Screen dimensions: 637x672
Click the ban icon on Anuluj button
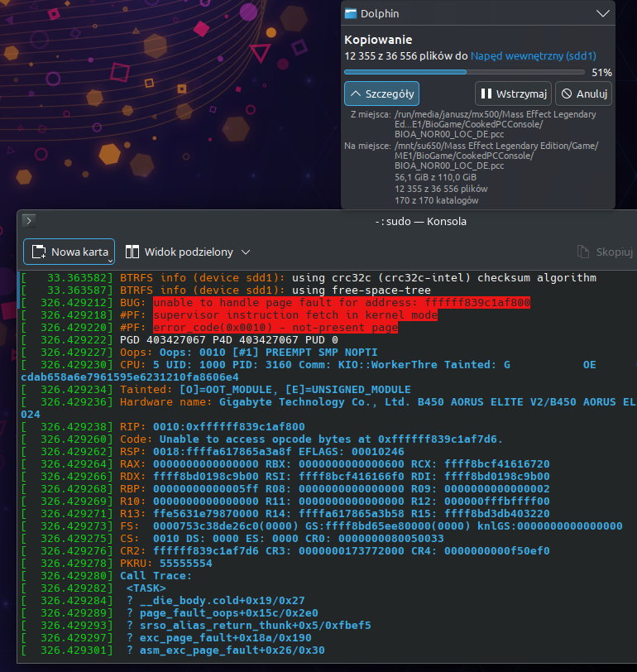tap(567, 94)
